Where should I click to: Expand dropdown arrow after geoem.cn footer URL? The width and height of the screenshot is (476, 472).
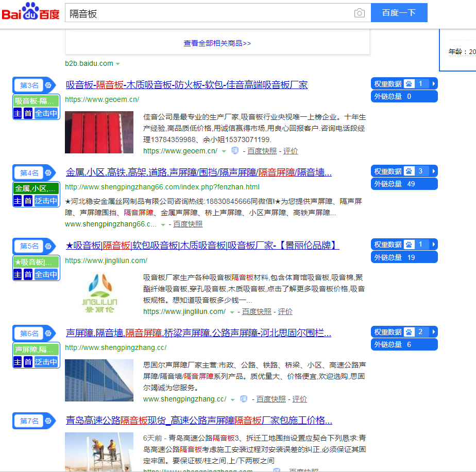point(224,151)
